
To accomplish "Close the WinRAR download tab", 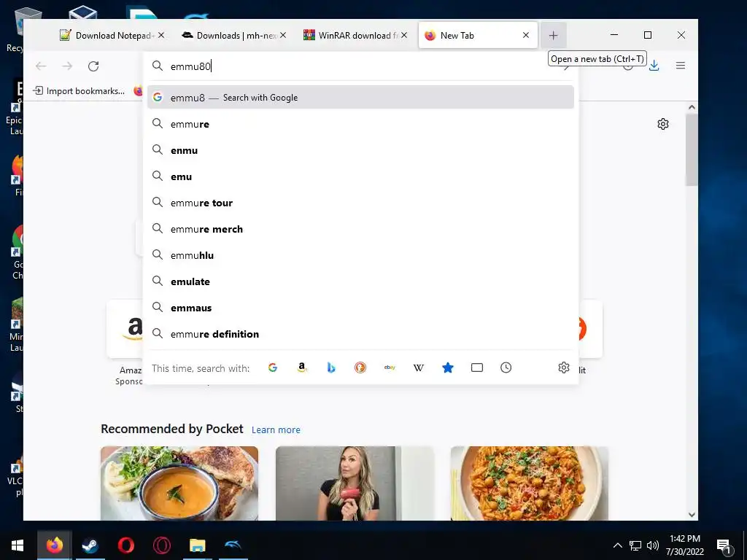I will coord(404,35).
